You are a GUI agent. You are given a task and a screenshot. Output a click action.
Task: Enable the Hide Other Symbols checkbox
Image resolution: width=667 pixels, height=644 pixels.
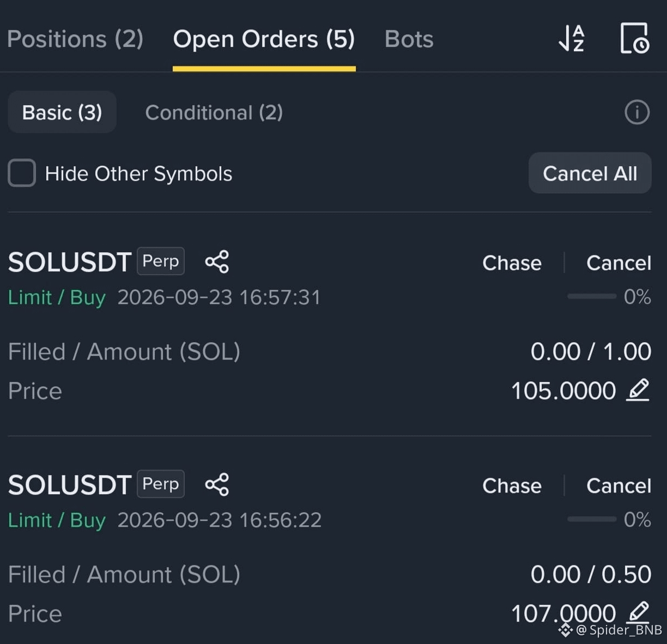coord(22,173)
